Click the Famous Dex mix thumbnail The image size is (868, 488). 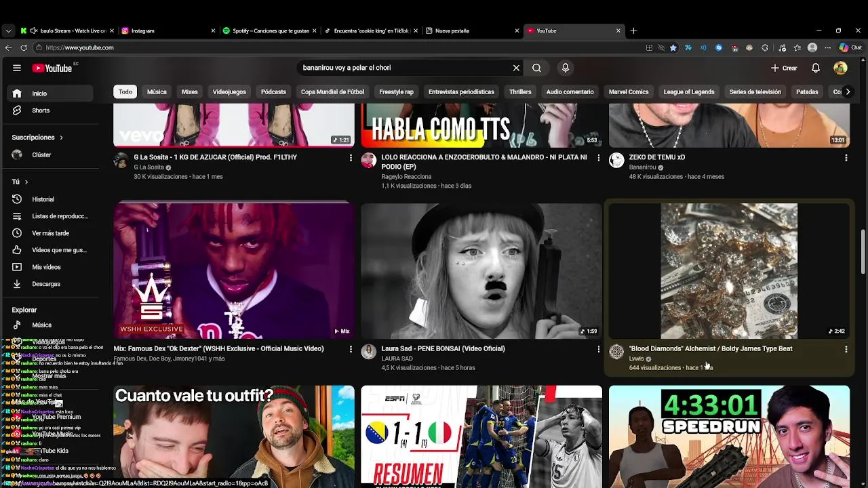click(x=234, y=270)
